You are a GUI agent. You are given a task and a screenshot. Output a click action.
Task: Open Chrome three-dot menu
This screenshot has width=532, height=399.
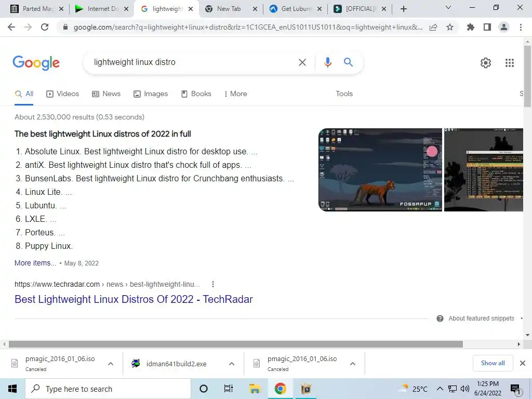click(x=521, y=27)
